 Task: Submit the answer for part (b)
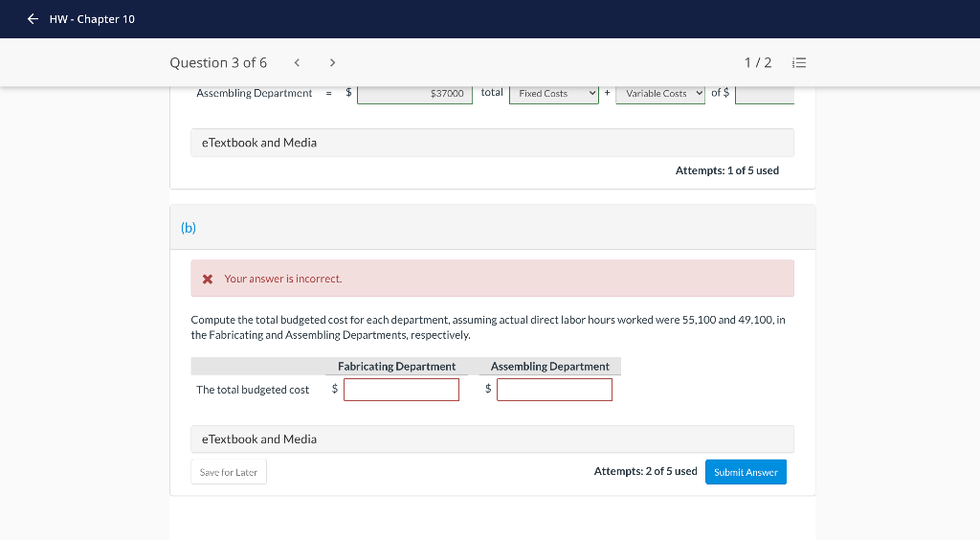click(746, 472)
